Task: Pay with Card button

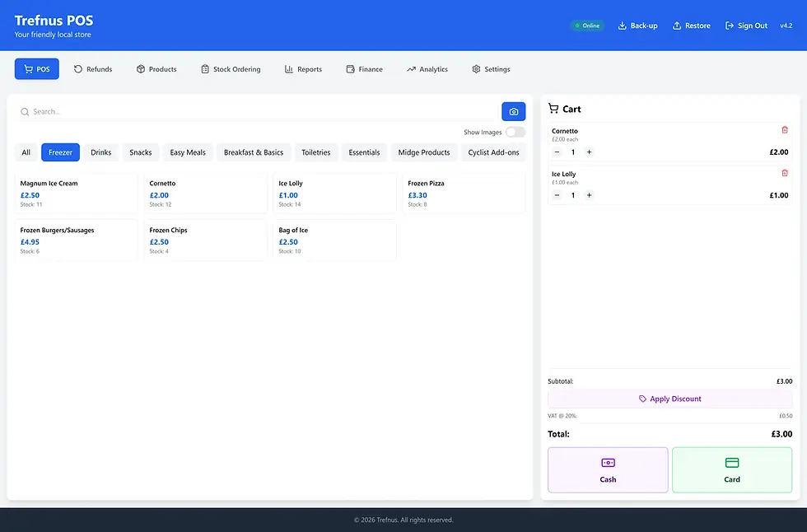Action: (x=732, y=469)
